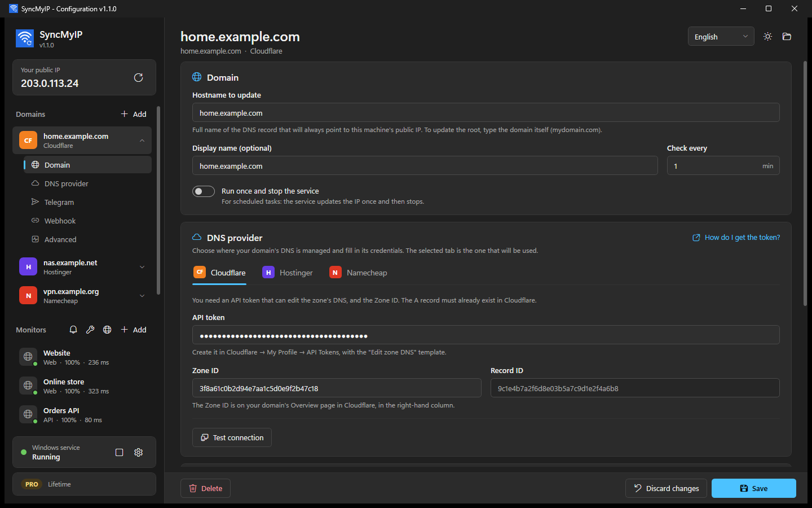The height and width of the screenshot is (508, 812).
Task: Open Windows service settings gear
Action: point(138,452)
